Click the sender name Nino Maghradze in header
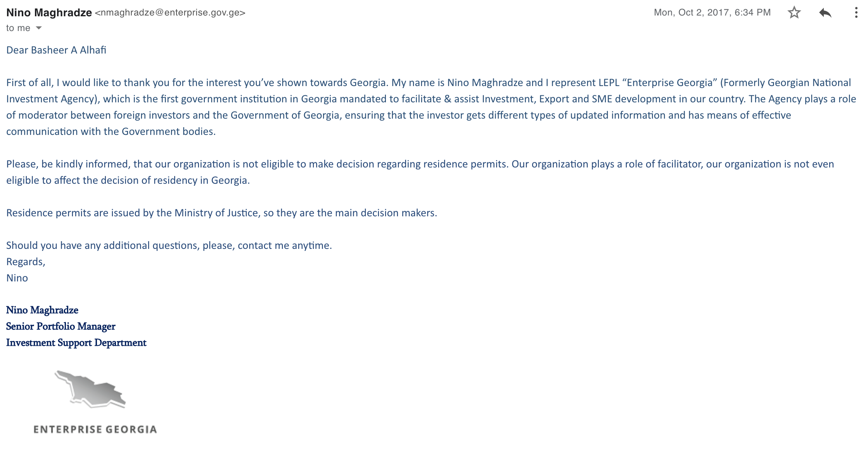The height and width of the screenshot is (452, 868). [49, 13]
